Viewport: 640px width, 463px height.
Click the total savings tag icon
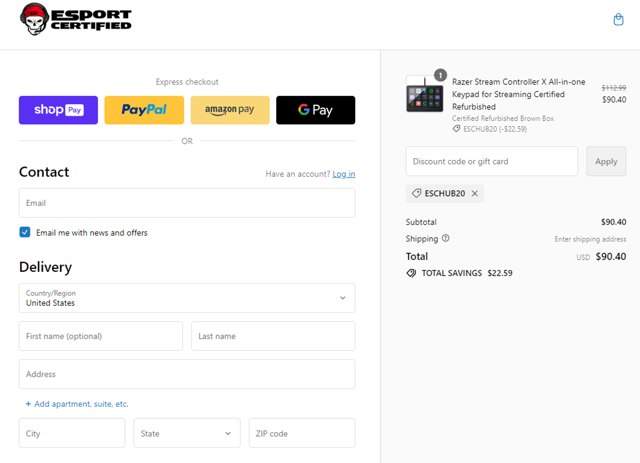pos(411,273)
